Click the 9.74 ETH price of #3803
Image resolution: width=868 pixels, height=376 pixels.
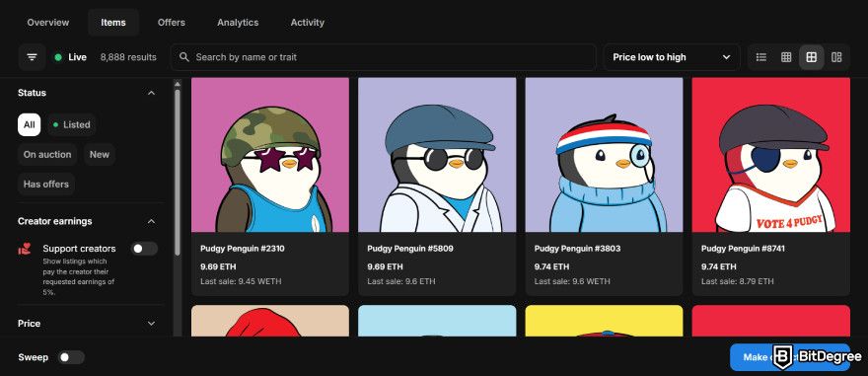coord(552,266)
